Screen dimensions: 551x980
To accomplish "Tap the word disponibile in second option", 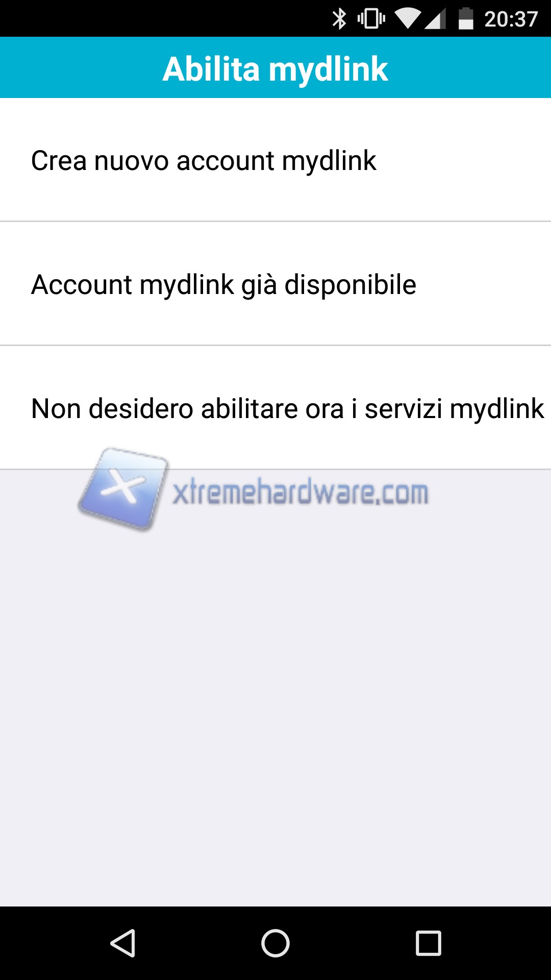I will [350, 284].
